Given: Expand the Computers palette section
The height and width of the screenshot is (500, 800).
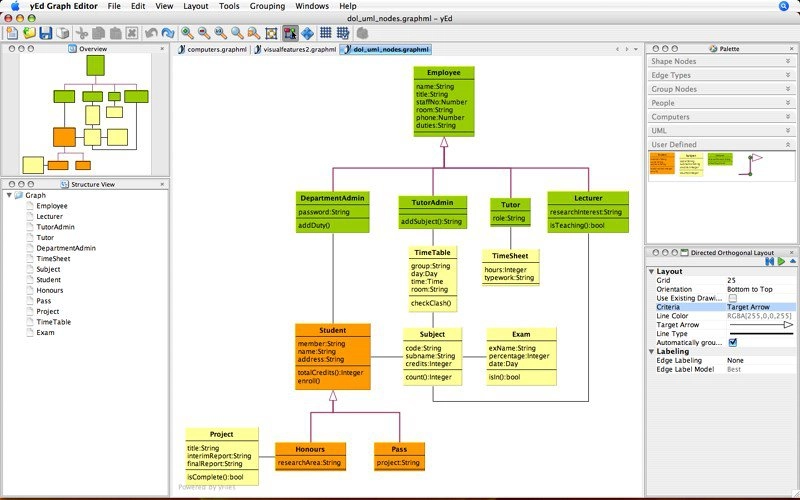Looking at the screenshot, I should (x=788, y=117).
